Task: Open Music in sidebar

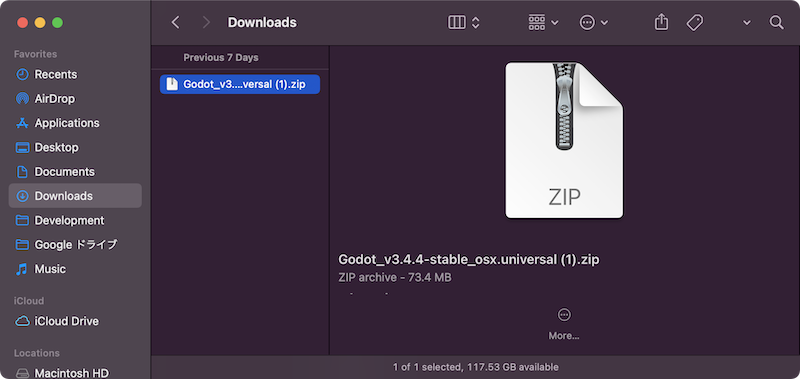Action: tap(75, 269)
